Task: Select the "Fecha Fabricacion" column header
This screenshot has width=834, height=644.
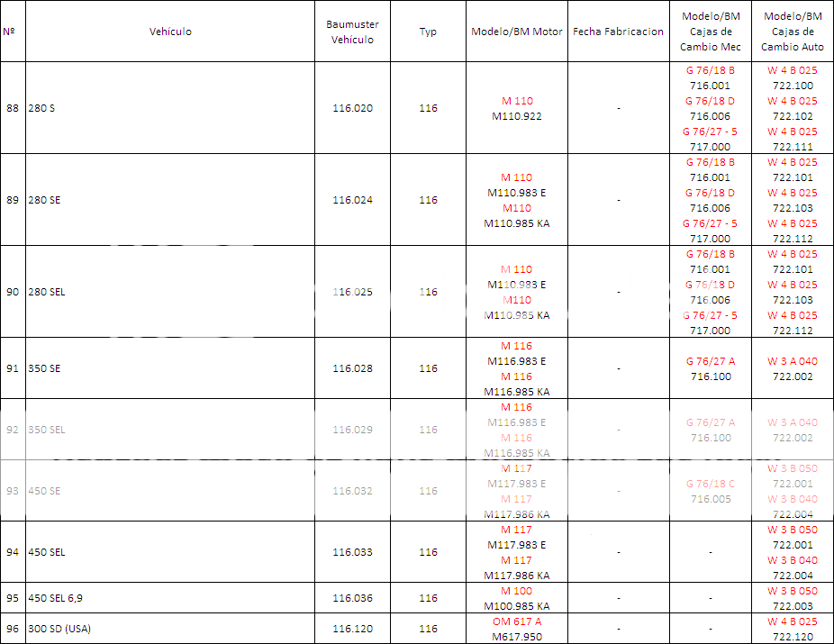Action: coord(618,32)
